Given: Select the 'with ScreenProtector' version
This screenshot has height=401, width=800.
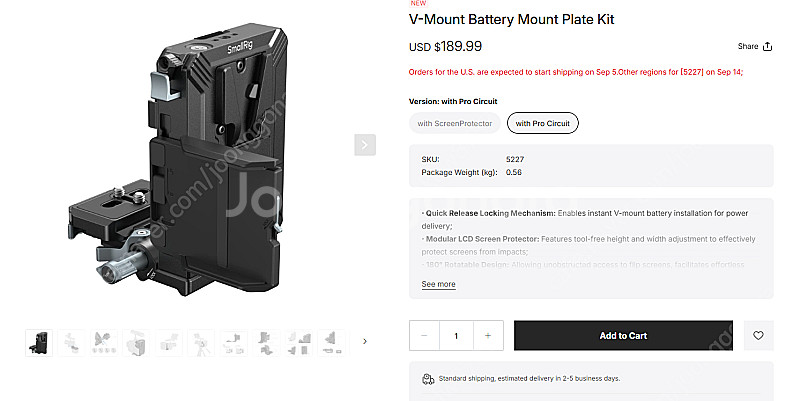Looking at the screenshot, I should (455, 123).
